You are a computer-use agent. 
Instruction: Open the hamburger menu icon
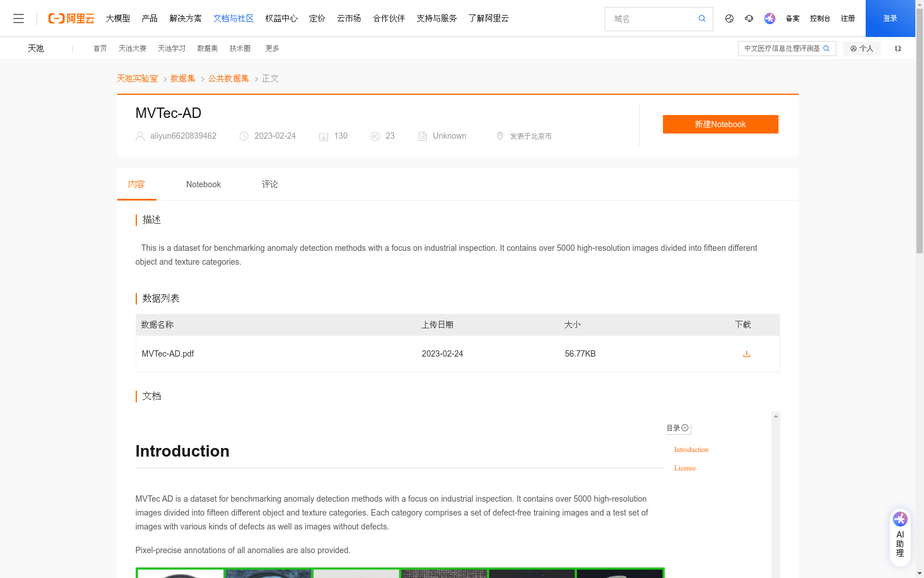18,18
